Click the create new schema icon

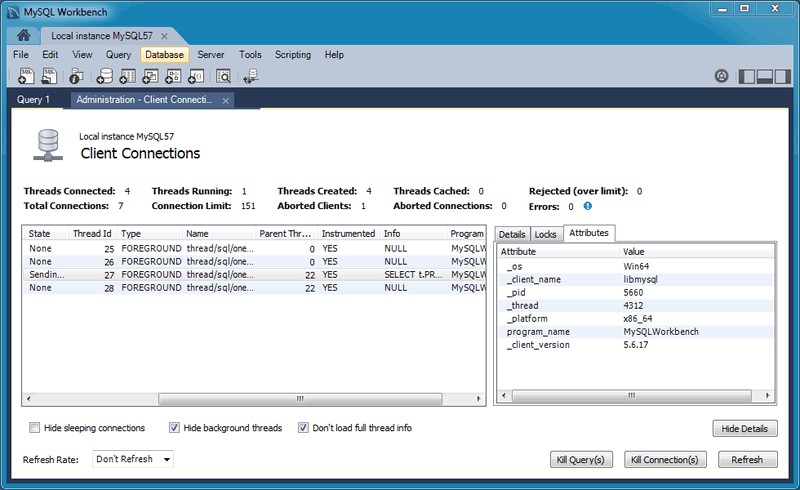(x=103, y=76)
